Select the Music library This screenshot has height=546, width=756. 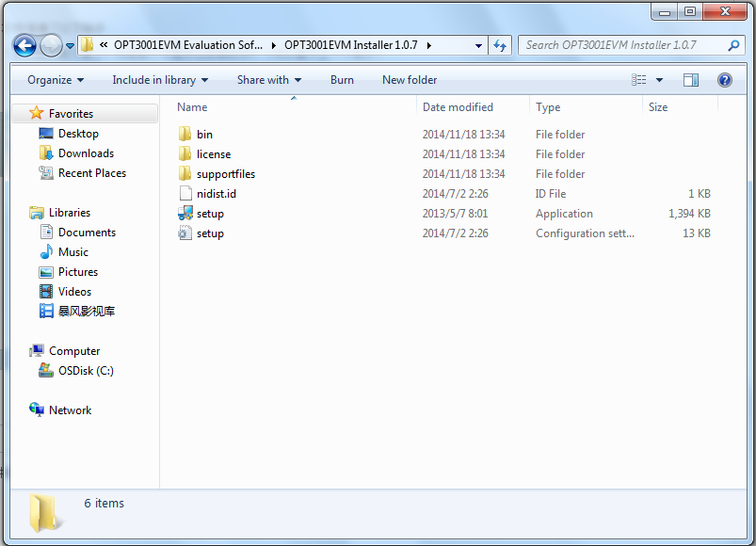coord(73,252)
